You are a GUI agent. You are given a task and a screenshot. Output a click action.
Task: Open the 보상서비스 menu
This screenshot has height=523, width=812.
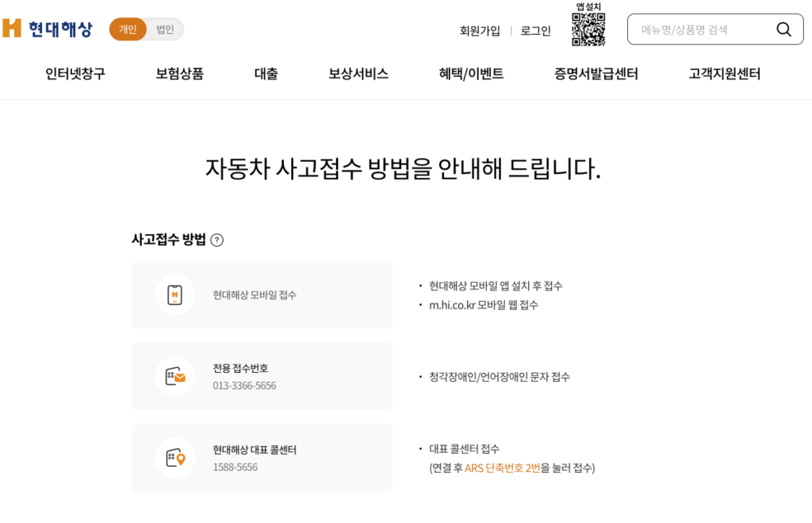(x=358, y=73)
